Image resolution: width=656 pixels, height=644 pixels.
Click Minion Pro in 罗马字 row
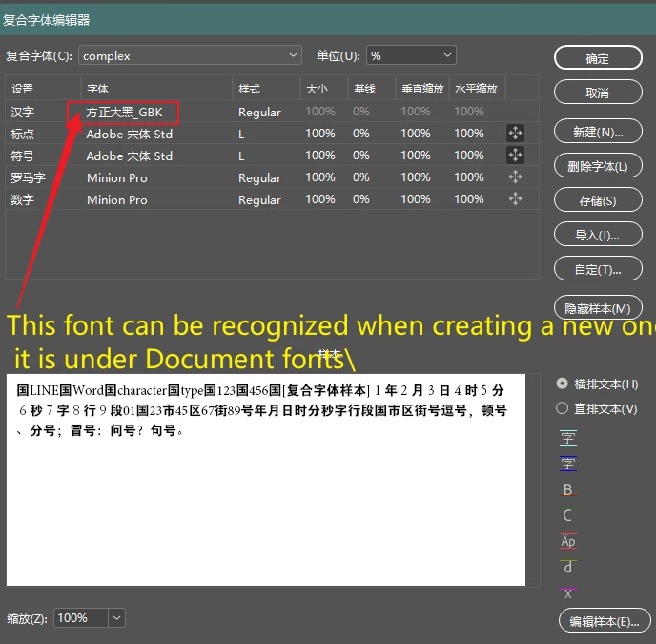[x=117, y=178]
